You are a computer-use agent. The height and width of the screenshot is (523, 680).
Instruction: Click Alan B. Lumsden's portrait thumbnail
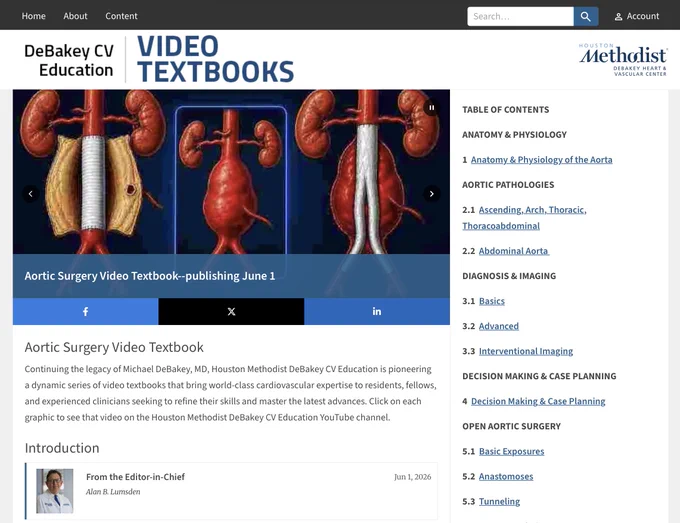[x=55, y=491]
